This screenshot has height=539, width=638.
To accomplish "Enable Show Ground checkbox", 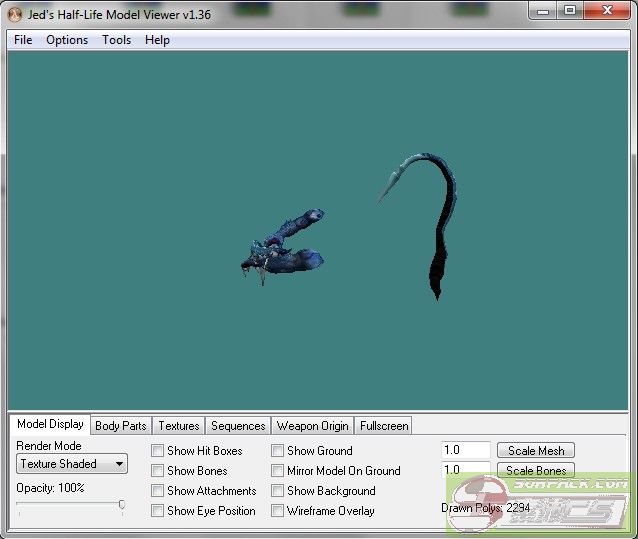I will point(277,451).
